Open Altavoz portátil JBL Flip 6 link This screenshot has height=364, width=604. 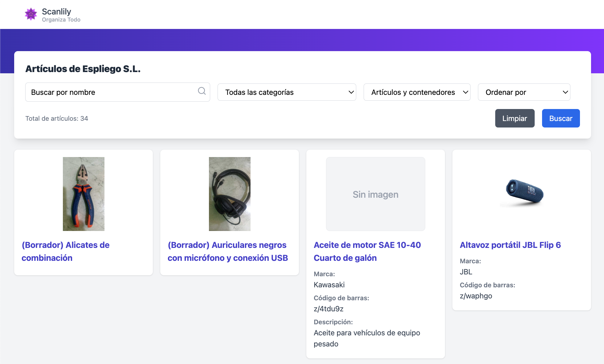click(510, 245)
